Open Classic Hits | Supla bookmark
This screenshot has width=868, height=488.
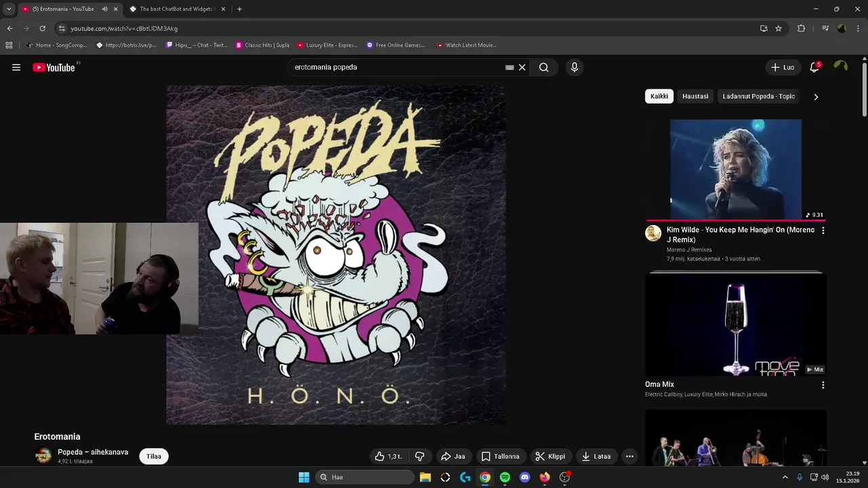point(262,45)
